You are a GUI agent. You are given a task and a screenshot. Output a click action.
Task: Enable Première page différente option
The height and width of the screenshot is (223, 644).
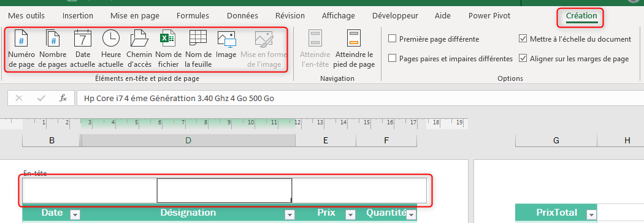pyautogui.click(x=434, y=39)
